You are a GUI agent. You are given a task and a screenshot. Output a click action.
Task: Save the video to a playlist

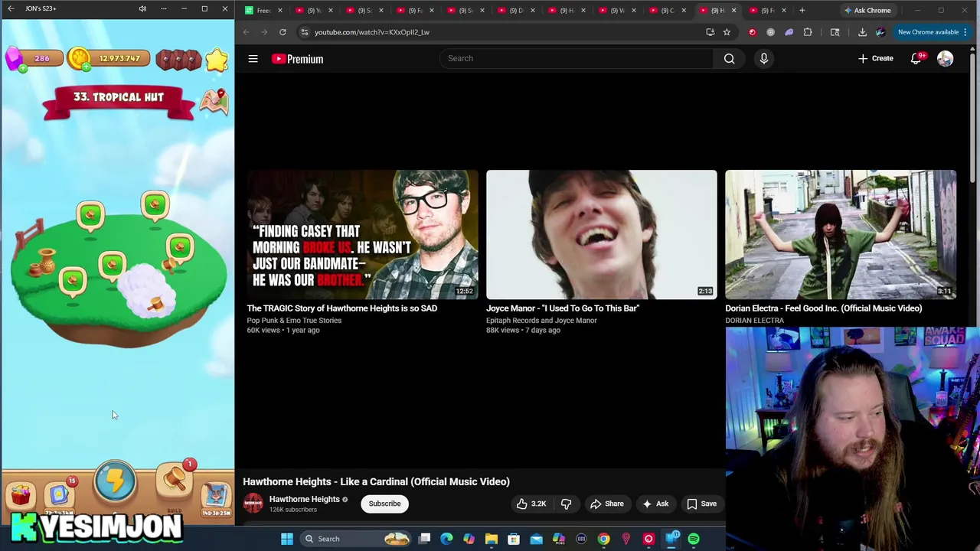tap(701, 504)
